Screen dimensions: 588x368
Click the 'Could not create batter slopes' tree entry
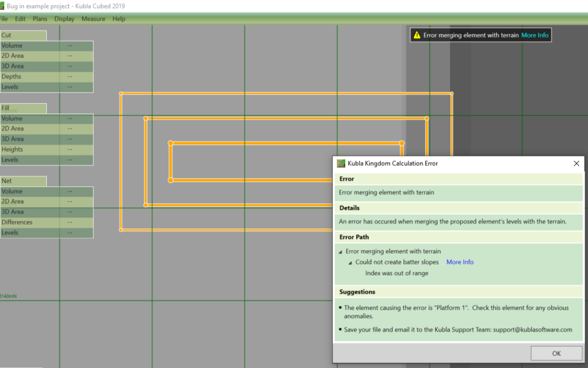pyautogui.click(x=397, y=262)
